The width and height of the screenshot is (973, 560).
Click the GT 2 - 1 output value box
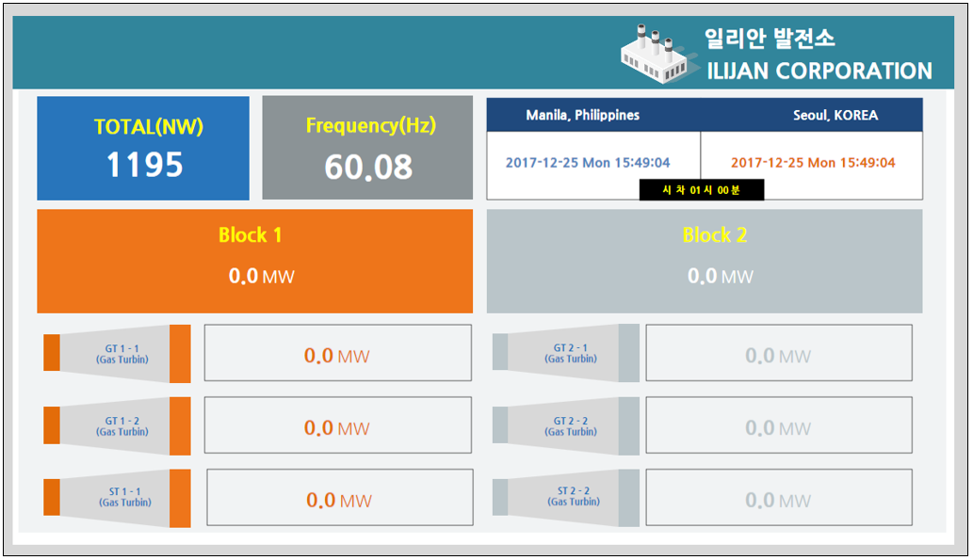point(779,353)
